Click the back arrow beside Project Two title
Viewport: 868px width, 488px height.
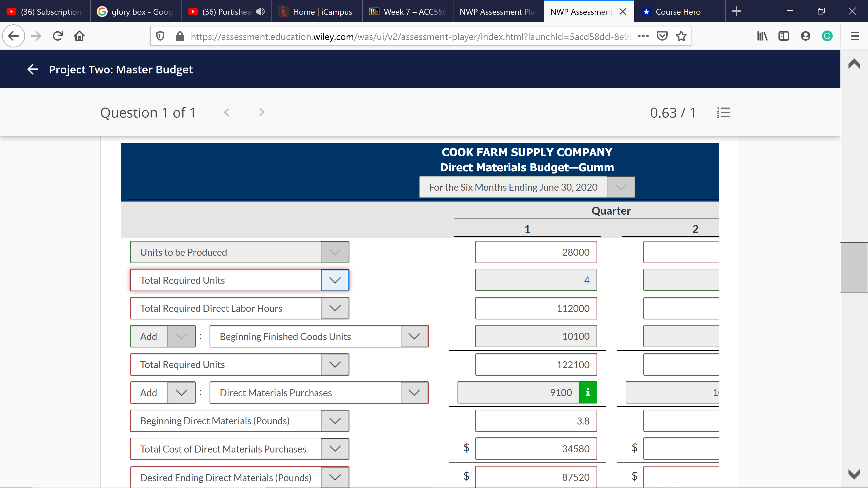pos(33,69)
